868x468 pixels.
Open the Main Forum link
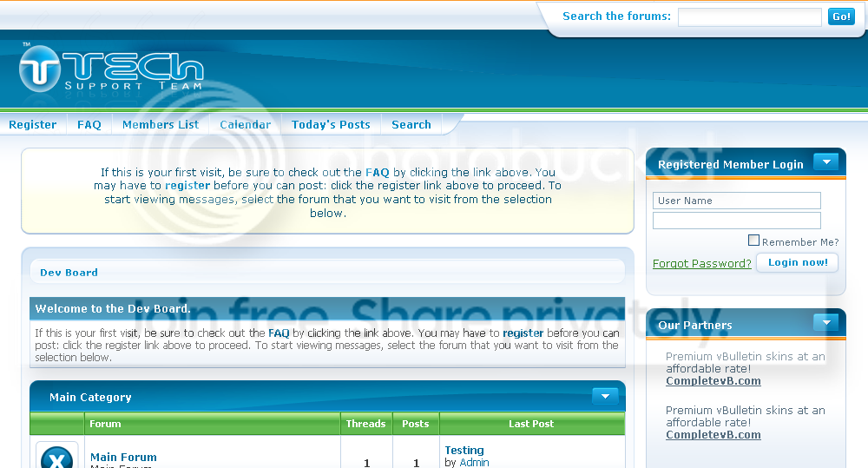tap(123, 457)
